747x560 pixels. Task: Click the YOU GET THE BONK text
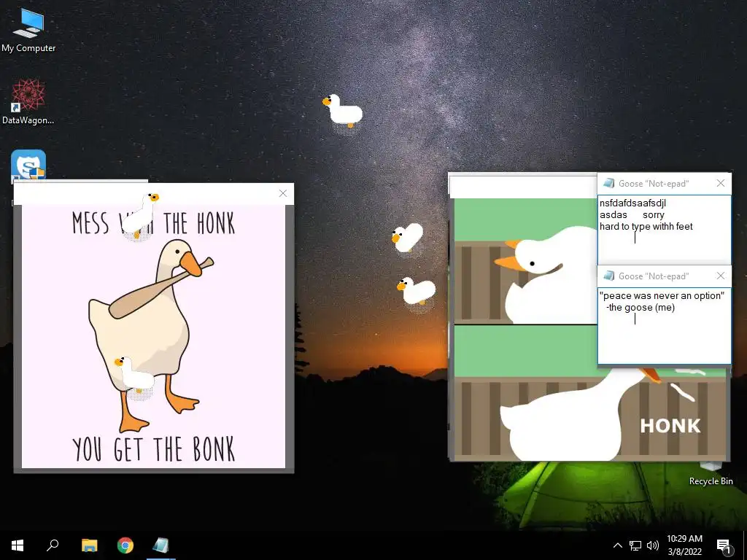[153, 448]
